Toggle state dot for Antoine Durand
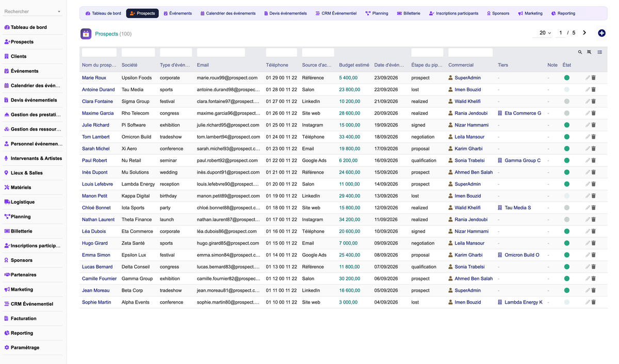The image size is (619, 364). (x=567, y=90)
